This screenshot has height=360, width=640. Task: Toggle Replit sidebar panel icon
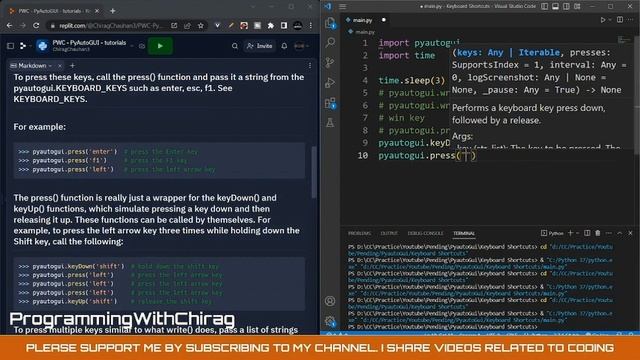11,46
